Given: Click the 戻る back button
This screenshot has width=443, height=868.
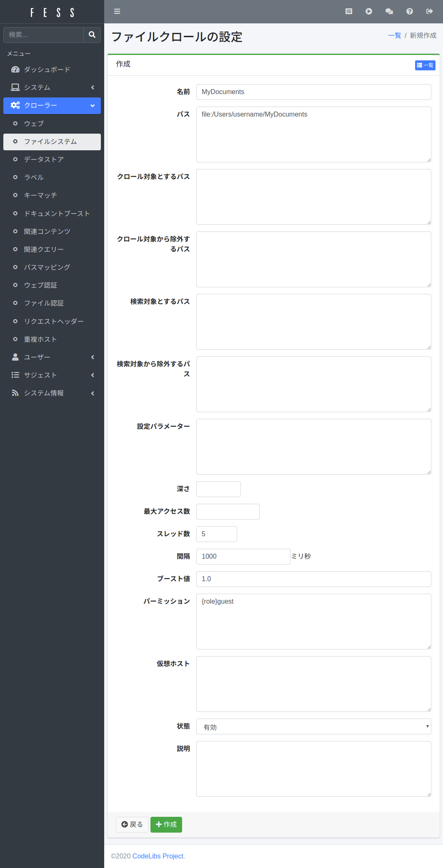Looking at the screenshot, I should pyautogui.click(x=132, y=824).
